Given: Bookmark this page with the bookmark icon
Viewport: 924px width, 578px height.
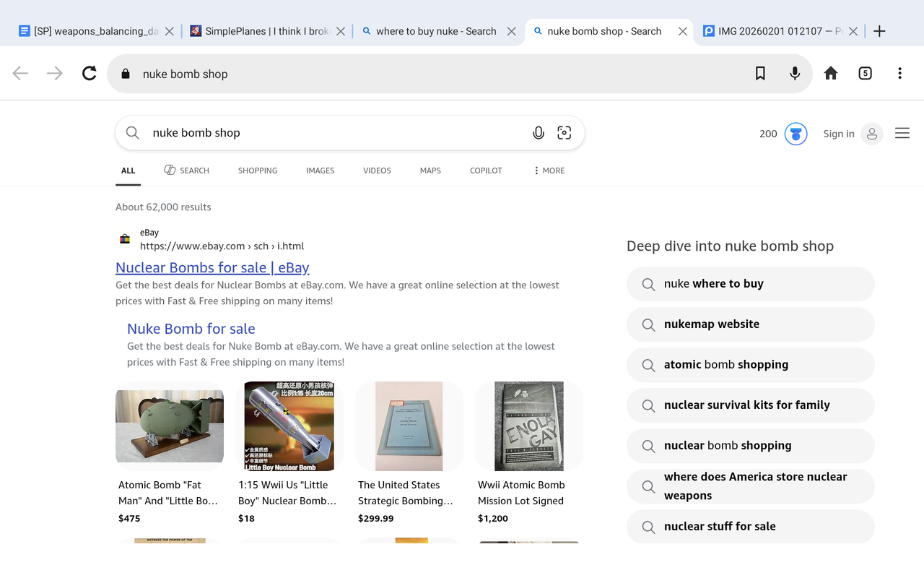Looking at the screenshot, I should point(760,73).
